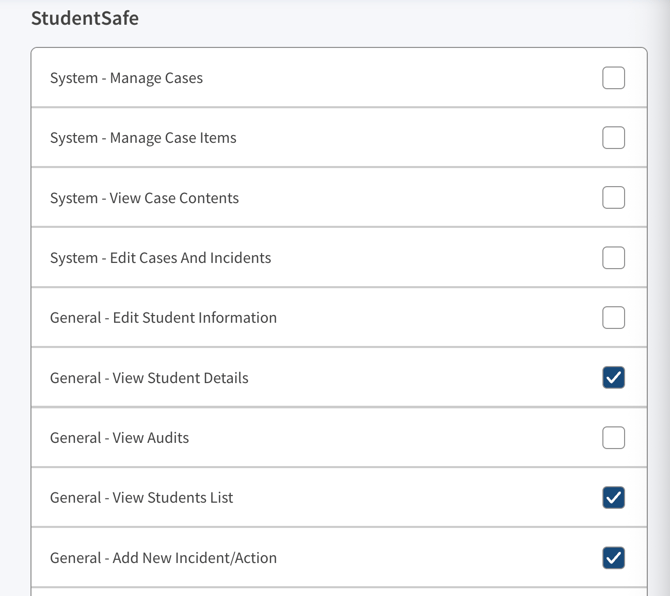This screenshot has width=670, height=596.
Task: Tick the System - View Case Contents checkbox
Action: pyautogui.click(x=614, y=198)
